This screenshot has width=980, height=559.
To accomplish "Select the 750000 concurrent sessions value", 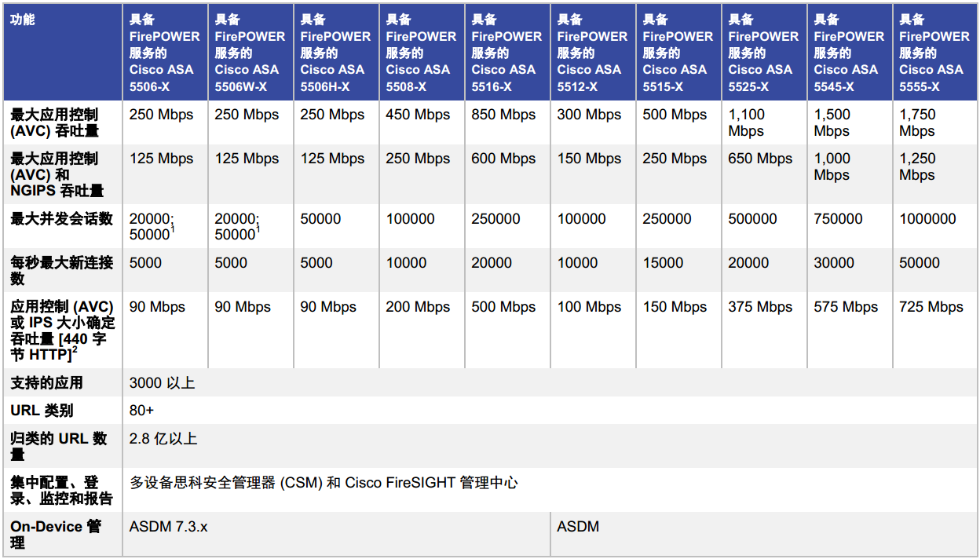I will point(839,219).
